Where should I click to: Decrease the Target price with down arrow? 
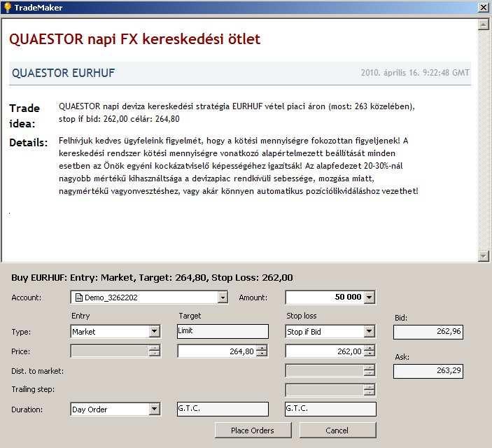click(262, 353)
